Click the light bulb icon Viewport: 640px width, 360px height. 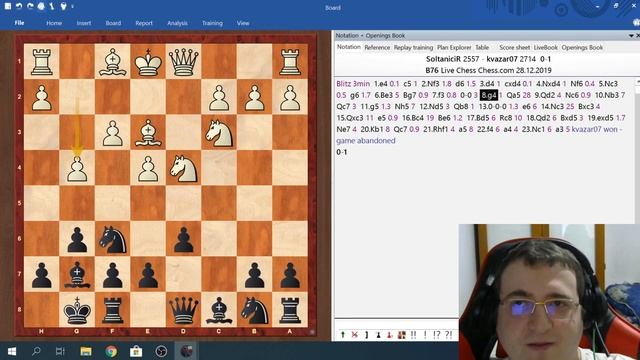click(63, 6)
